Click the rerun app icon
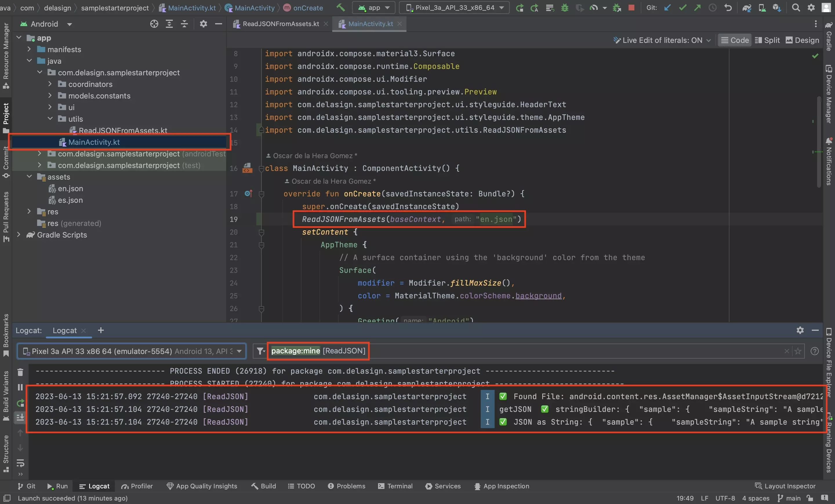 [x=520, y=8]
